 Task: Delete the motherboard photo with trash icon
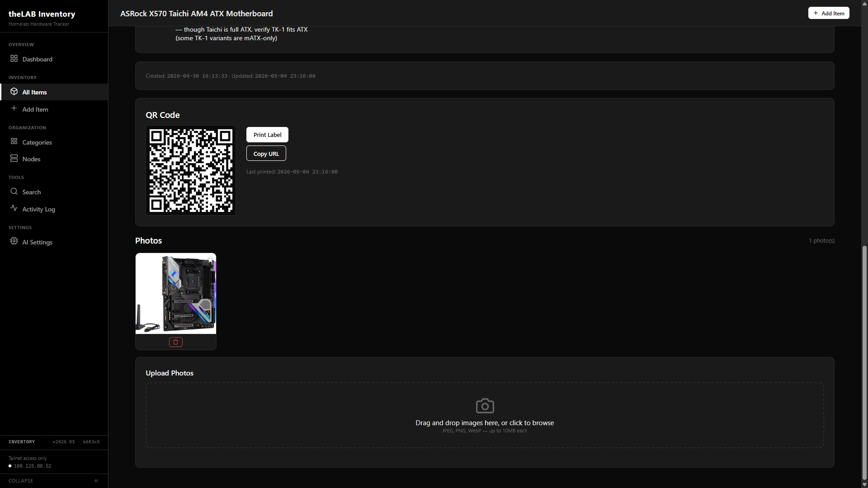[x=176, y=342]
